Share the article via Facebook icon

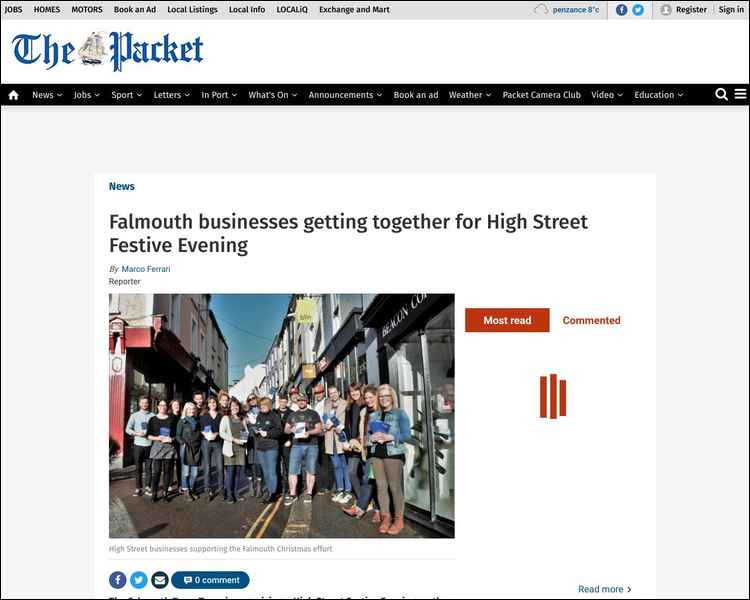[118, 580]
